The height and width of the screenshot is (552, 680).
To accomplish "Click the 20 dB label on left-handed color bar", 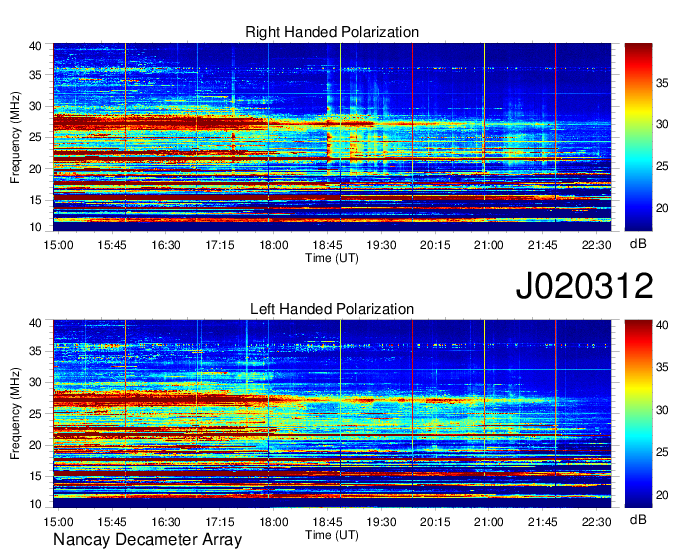I will tap(662, 495).
